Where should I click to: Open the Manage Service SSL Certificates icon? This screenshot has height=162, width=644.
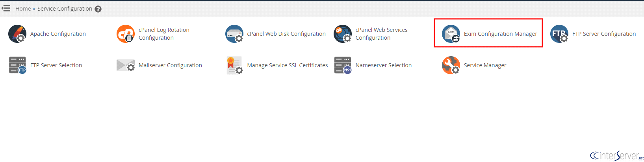click(234, 65)
